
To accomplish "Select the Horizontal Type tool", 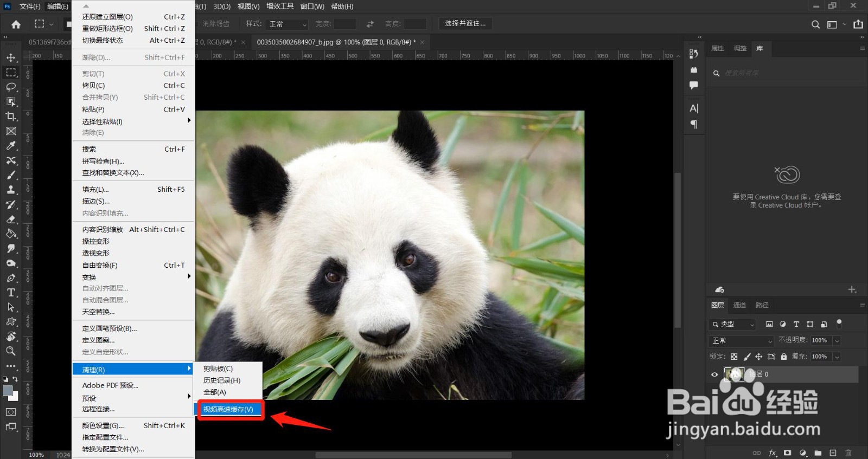I will pyautogui.click(x=11, y=293).
